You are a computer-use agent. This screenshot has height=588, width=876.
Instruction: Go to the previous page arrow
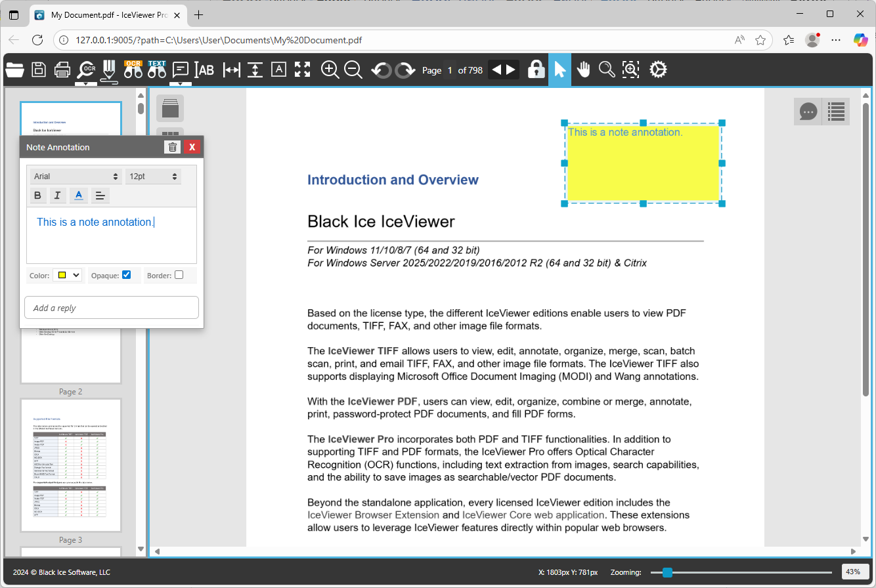tap(496, 70)
